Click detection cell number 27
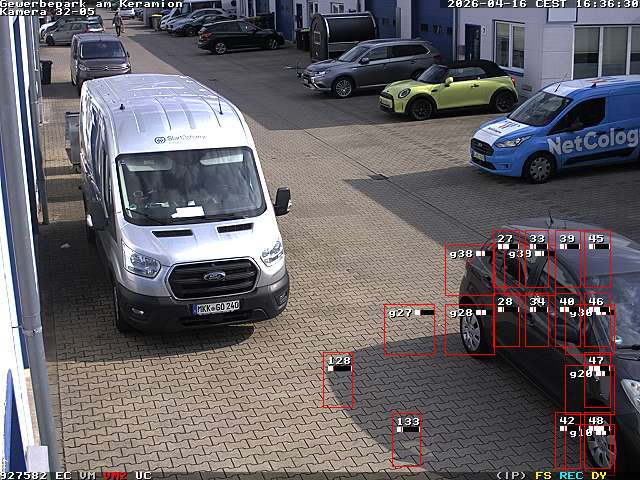This screenshot has height=480, width=640. tap(506, 260)
